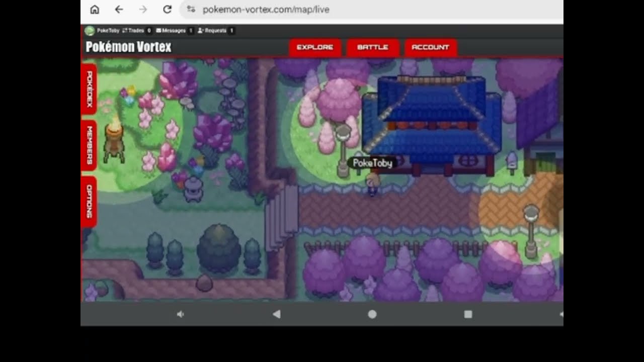This screenshot has width=644, height=362.
Task: Open the Account menu
Action: pyautogui.click(x=430, y=47)
